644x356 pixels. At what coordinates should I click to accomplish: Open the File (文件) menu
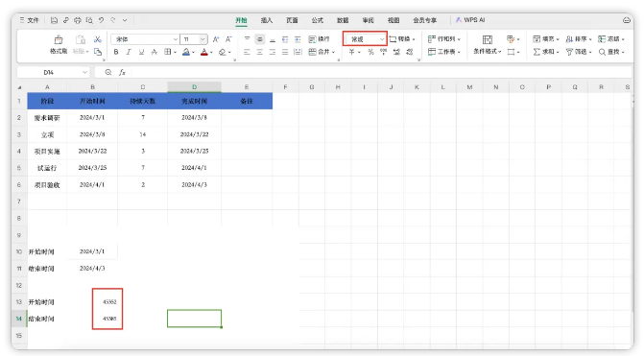pyautogui.click(x=29, y=20)
